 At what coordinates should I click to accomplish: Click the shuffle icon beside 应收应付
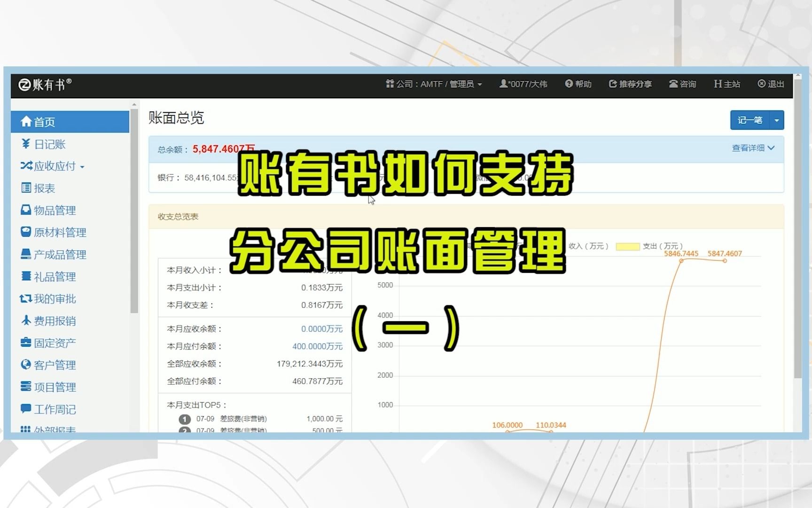(x=26, y=166)
